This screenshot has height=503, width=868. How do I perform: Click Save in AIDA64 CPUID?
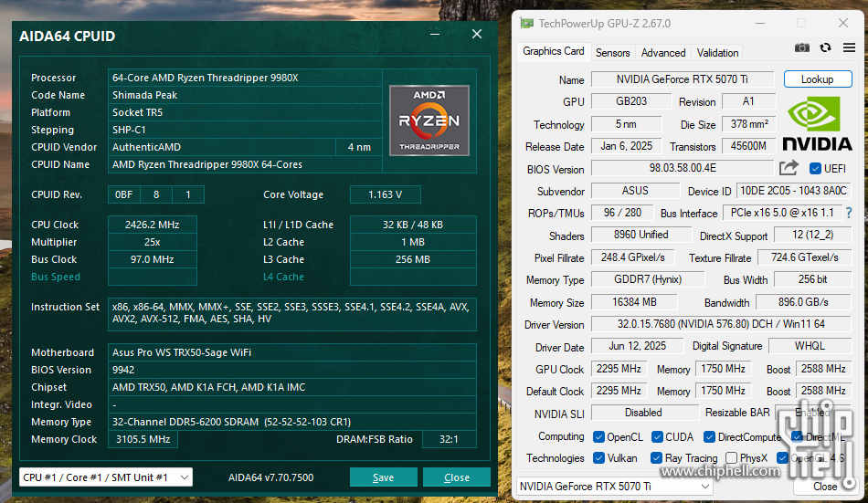point(383,477)
